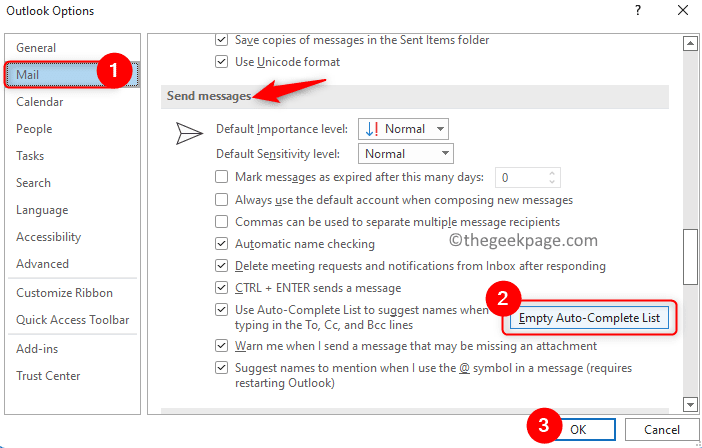Image resolution: width=702 pixels, height=448 pixels.
Task: Open Quick Access Toolbar settings
Action: click(x=73, y=320)
